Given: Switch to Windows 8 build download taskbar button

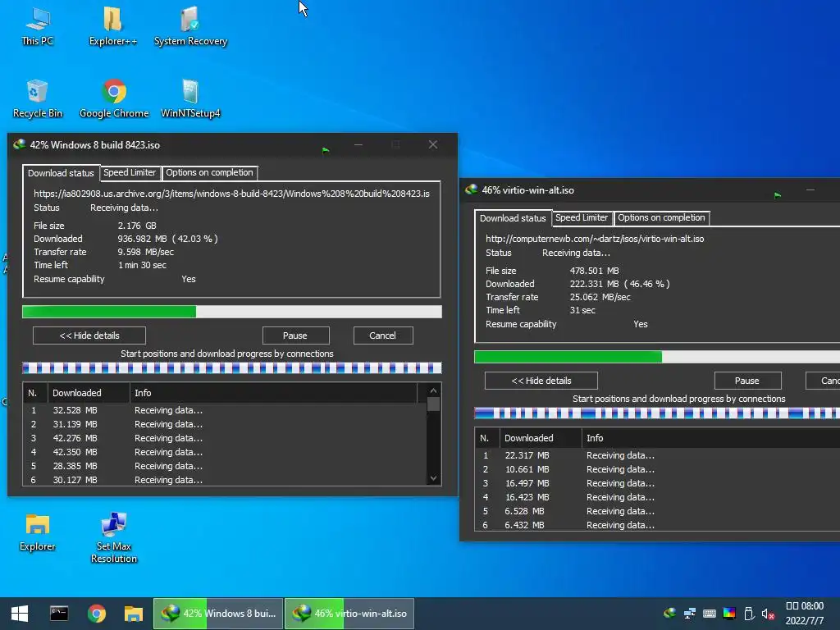Looking at the screenshot, I should [218, 614].
